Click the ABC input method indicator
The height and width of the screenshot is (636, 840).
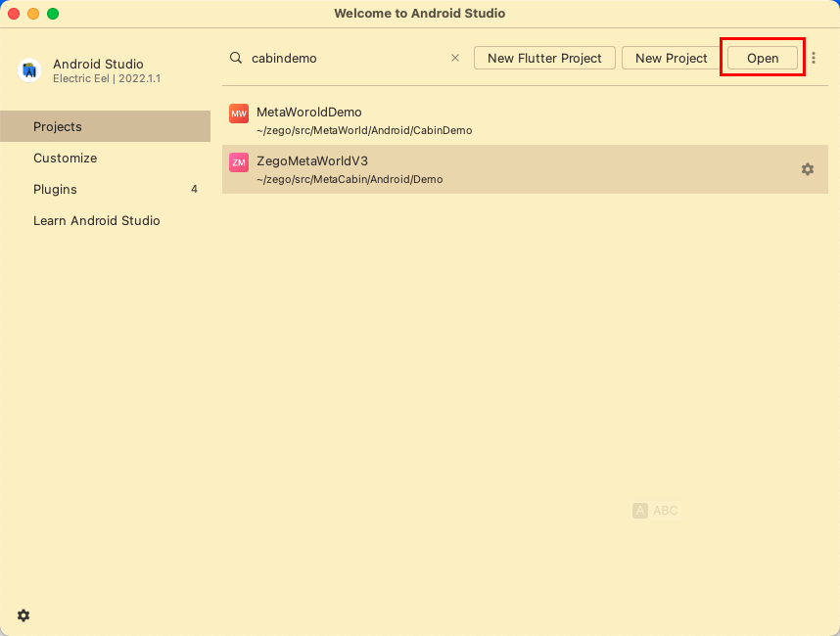point(655,510)
